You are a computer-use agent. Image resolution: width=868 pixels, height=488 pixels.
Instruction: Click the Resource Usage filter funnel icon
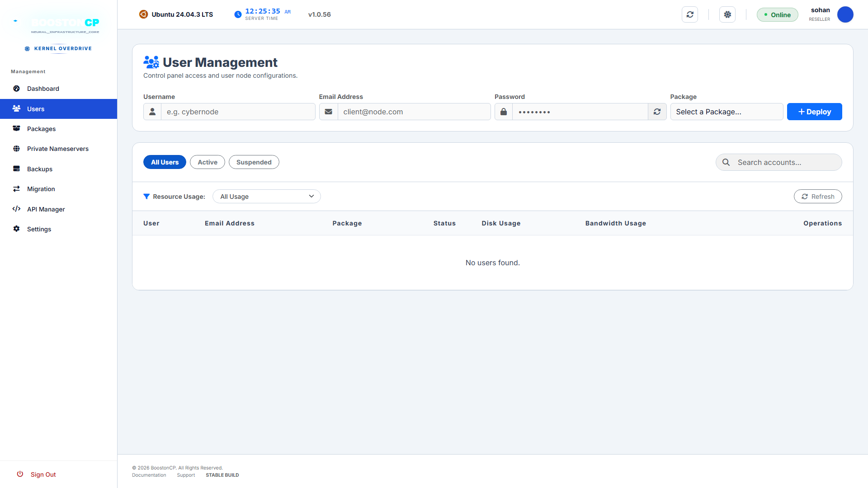coord(146,197)
